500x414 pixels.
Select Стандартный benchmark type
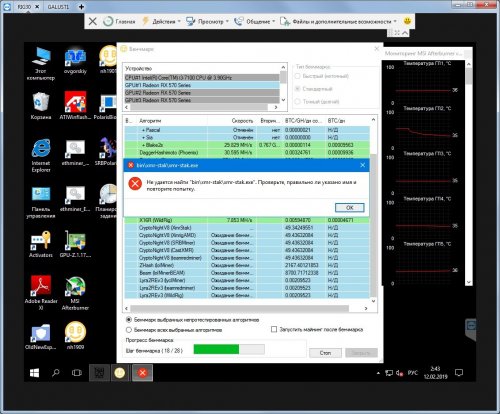314,89
